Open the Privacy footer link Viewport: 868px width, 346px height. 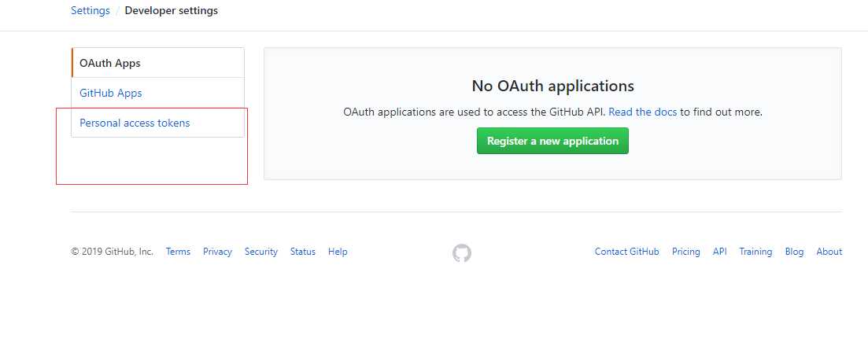[x=217, y=252]
